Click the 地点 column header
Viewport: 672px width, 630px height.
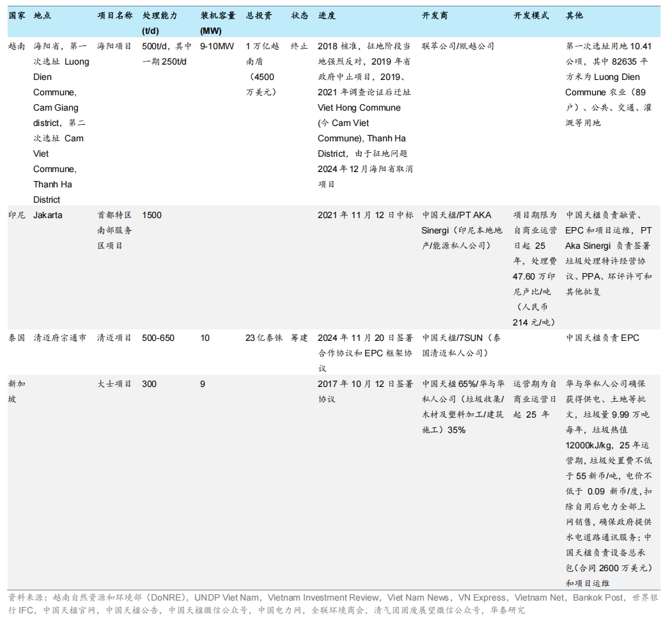(42, 15)
